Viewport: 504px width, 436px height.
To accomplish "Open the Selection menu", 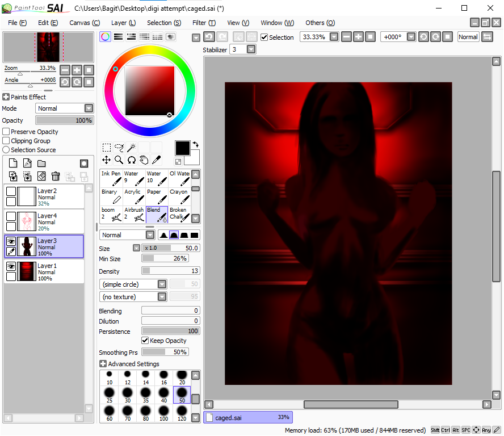I will tap(164, 23).
